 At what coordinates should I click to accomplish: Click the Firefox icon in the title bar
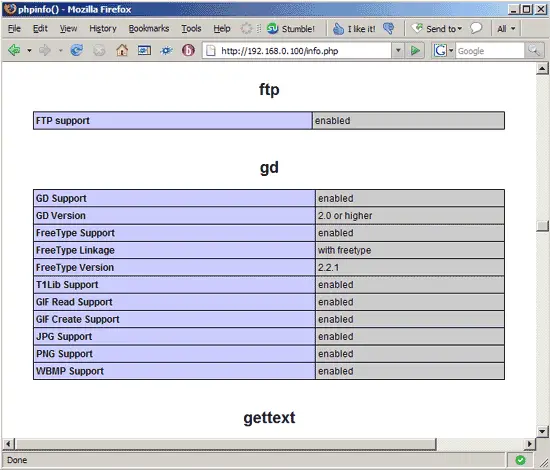pyautogui.click(x=10, y=9)
